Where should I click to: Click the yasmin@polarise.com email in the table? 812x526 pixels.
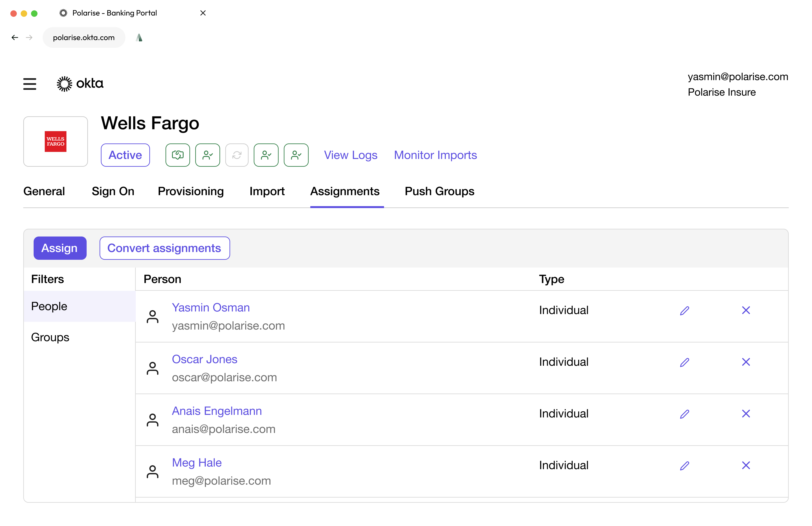click(x=228, y=326)
